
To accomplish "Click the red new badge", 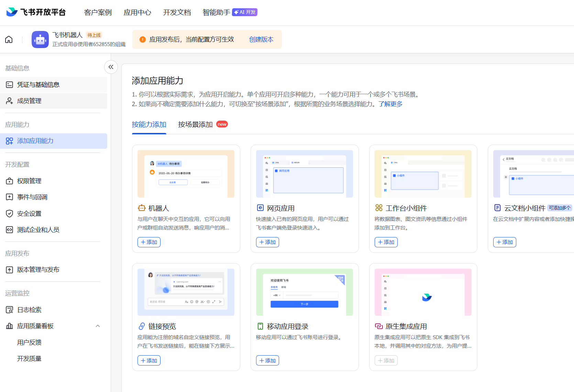I will pos(222,124).
